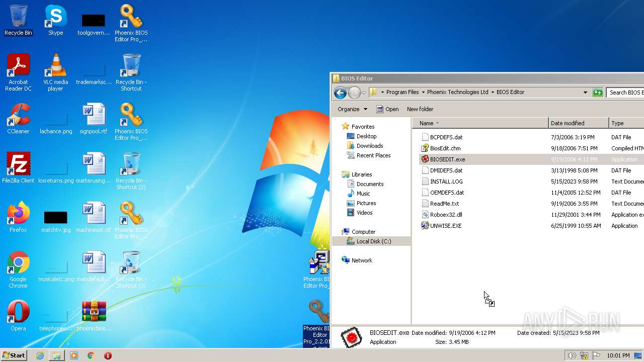The width and height of the screenshot is (644, 362).
Task: Select Computer in the navigation pane
Action: 358,232
